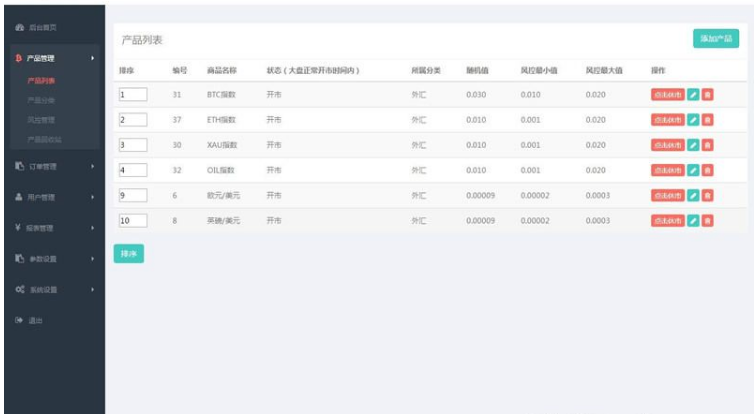Click the red button in OIL指数 row
Image resolution: width=754 pixels, height=414 pixels.
668,170
